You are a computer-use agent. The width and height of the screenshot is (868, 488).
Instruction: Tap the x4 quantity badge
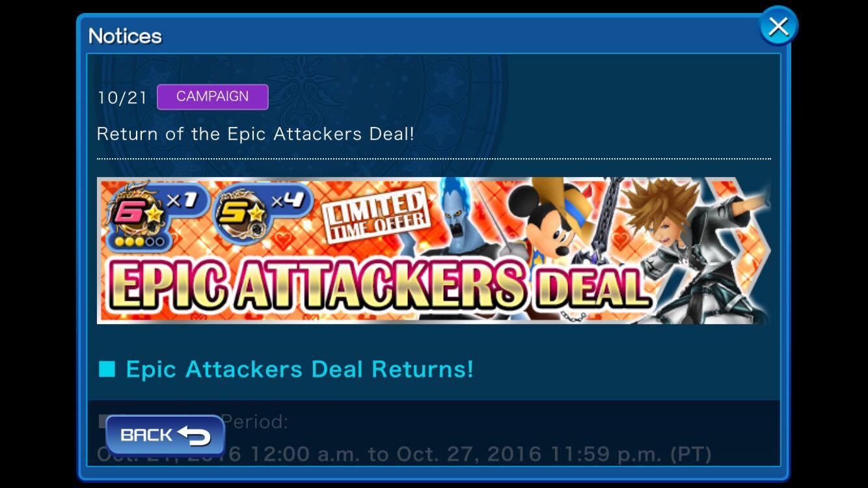coord(287,201)
